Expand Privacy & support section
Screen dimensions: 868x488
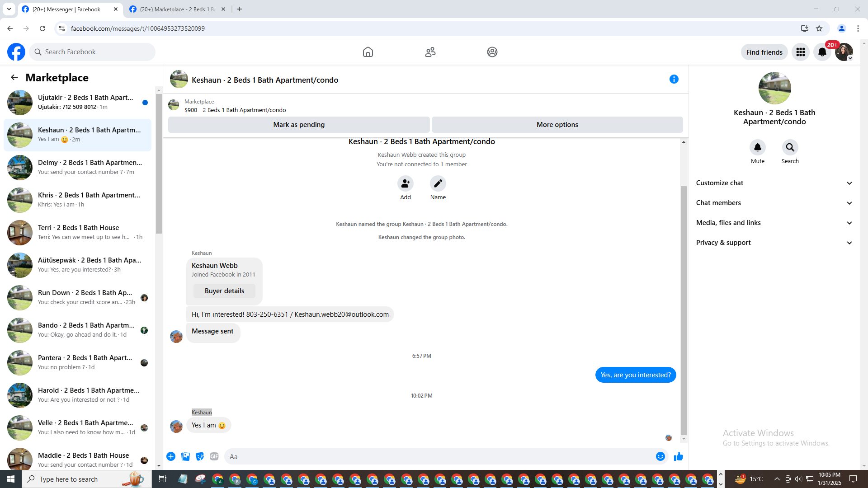pyautogui.click(x=774, y=243)
